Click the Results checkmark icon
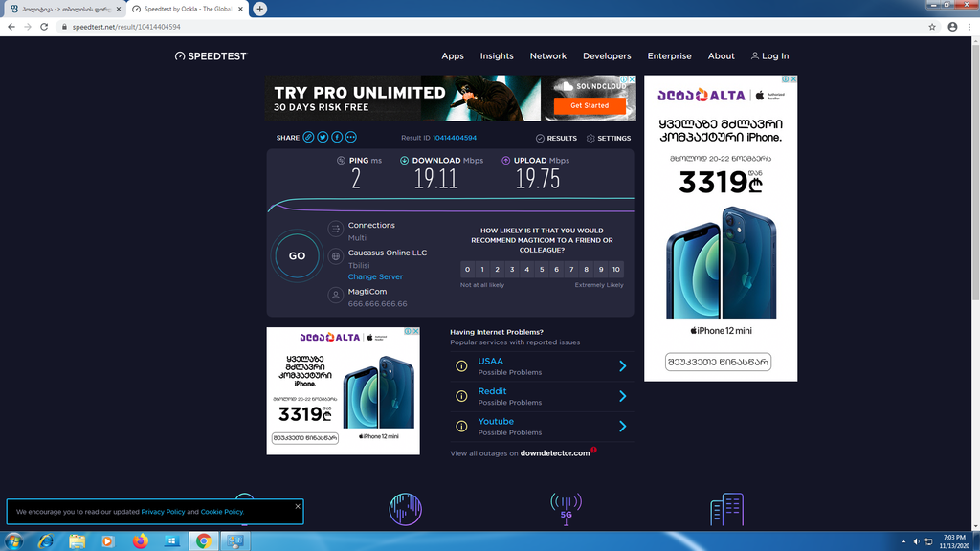Screen dimensions: 980x551 [x=541, y=138]
